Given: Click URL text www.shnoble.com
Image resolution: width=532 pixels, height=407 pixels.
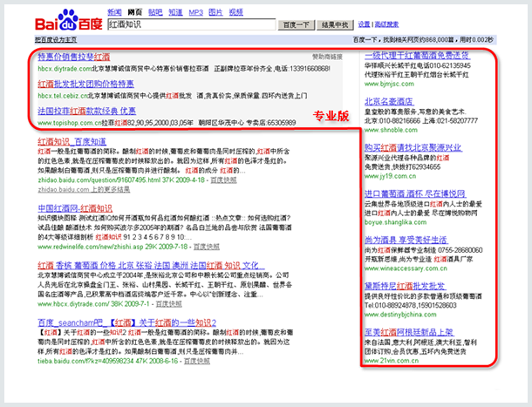Looking at the screenshot, I should [x=391, y=130].
